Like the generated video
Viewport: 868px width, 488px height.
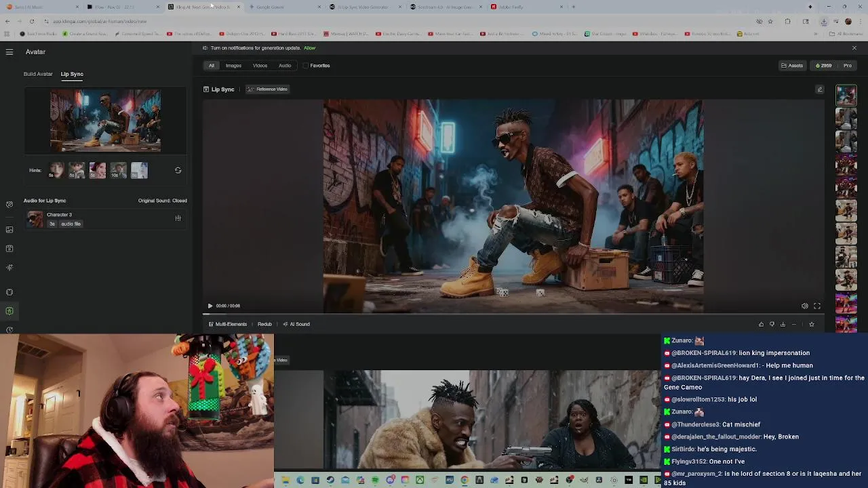pos(761,325)
